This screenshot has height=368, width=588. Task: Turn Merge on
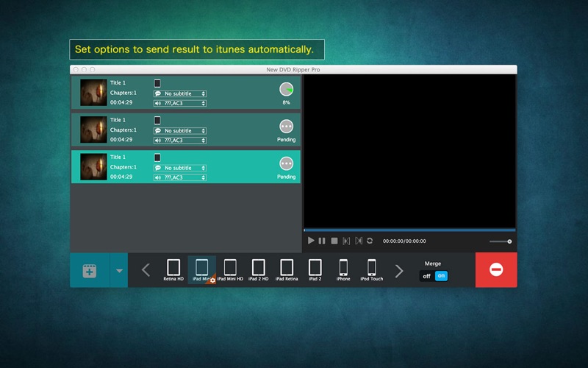441,275
